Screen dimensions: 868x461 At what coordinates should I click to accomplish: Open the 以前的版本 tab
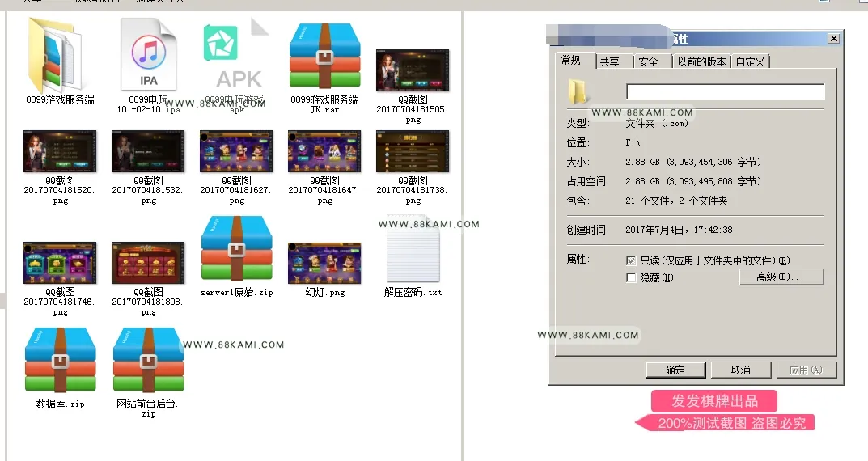point(701,61)
